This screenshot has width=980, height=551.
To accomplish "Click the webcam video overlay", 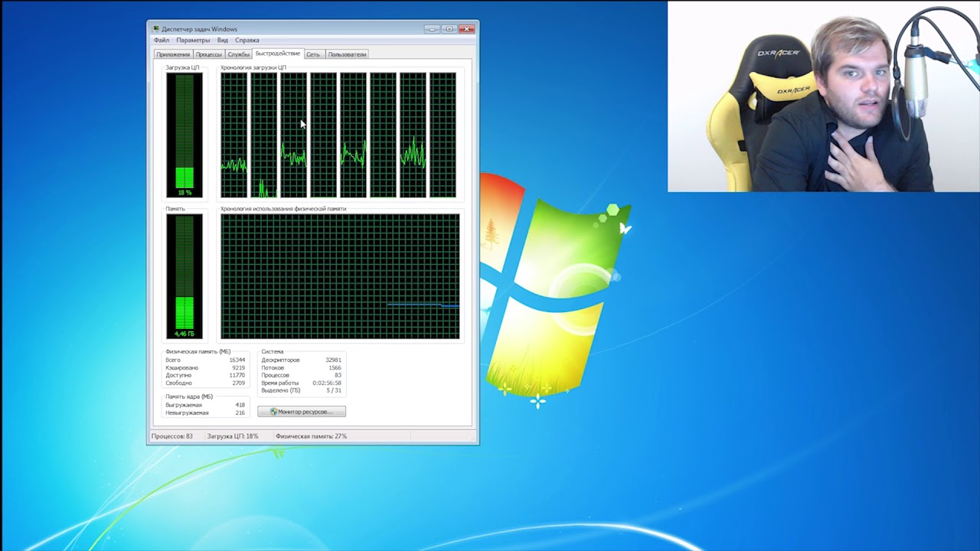I will click(824, 96).
